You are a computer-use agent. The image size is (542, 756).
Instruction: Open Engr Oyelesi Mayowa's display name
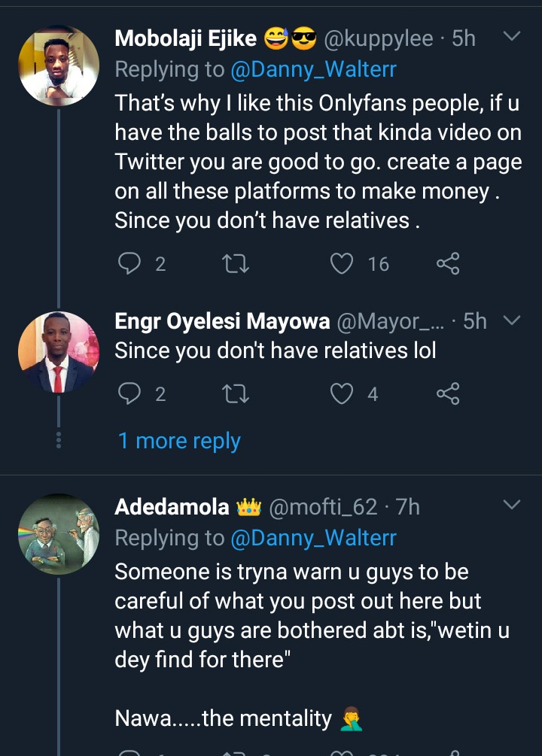222,322
